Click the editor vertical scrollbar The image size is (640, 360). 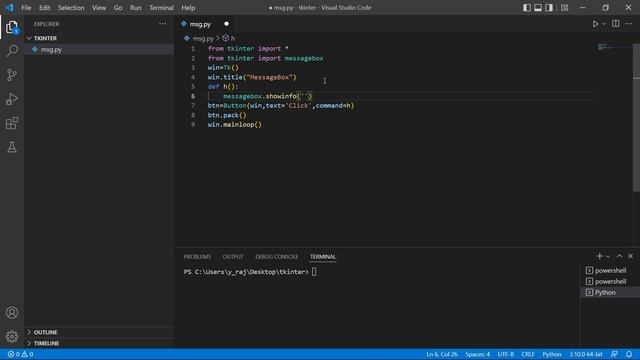tap(636, 117)
